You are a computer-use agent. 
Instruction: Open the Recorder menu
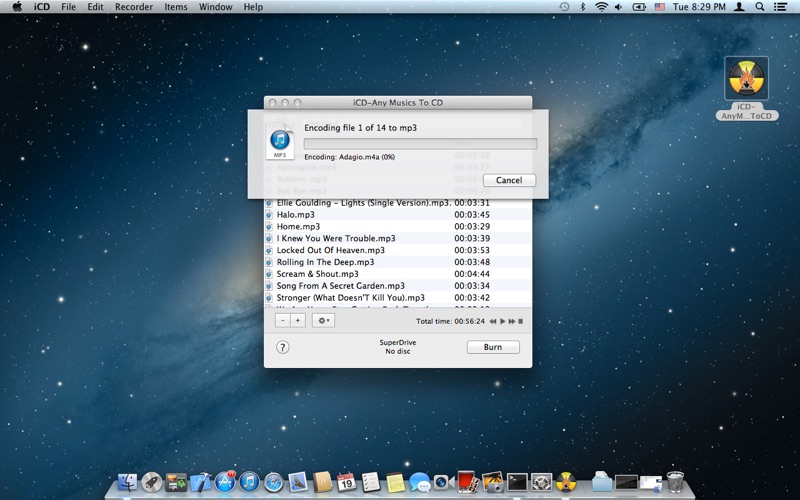click(134, 7)
